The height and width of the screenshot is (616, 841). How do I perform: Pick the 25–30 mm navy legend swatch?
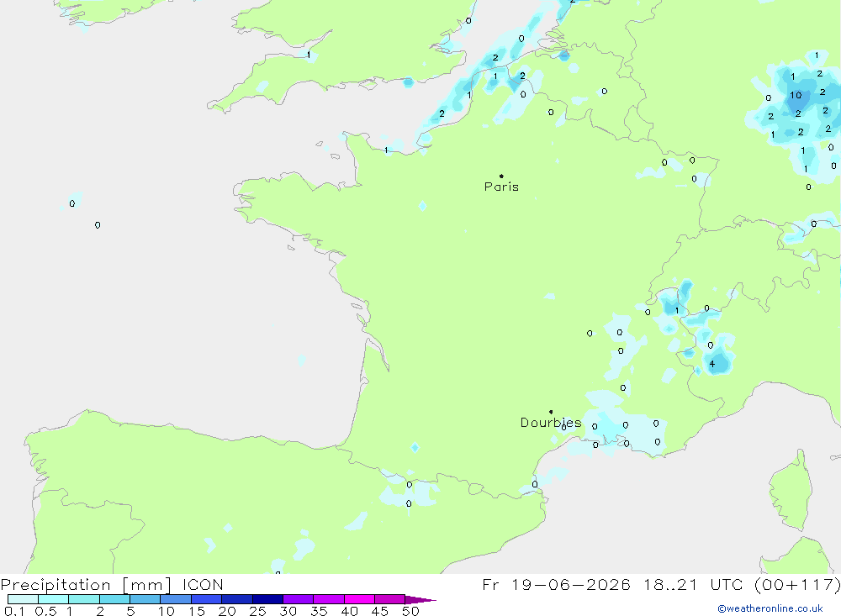[x=267, y=599]
